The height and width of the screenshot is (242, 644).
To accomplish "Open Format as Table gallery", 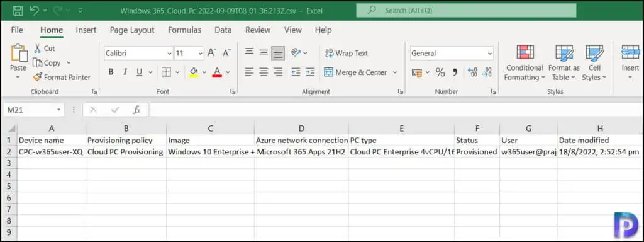I will point(564,62).
